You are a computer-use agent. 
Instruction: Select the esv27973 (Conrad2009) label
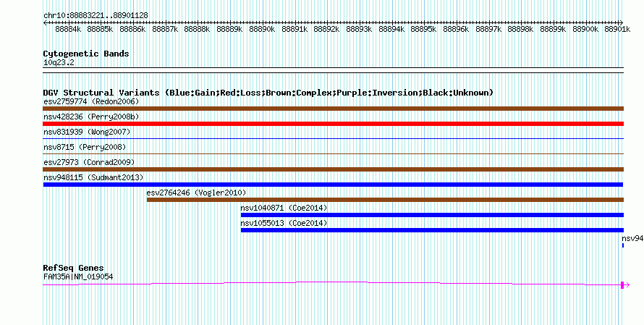tap(89, 162)
